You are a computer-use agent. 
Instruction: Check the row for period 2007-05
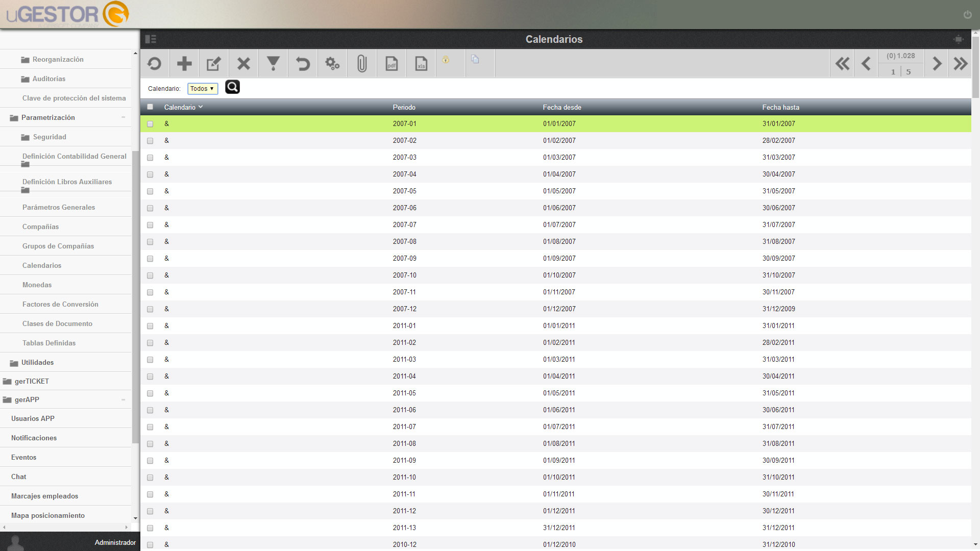tap(150, 191)
